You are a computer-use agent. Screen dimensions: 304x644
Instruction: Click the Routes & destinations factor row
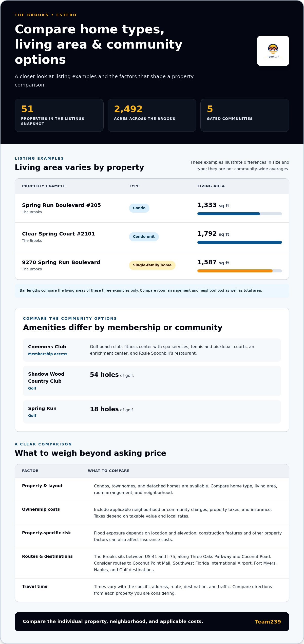coord(152,563)
